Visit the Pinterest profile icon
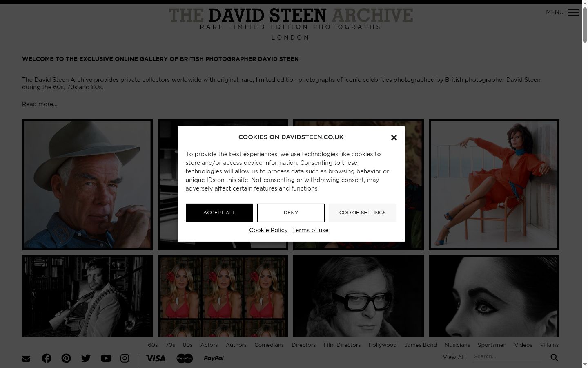The width and height of the screenshot is (588, 368). pos(66,358)
